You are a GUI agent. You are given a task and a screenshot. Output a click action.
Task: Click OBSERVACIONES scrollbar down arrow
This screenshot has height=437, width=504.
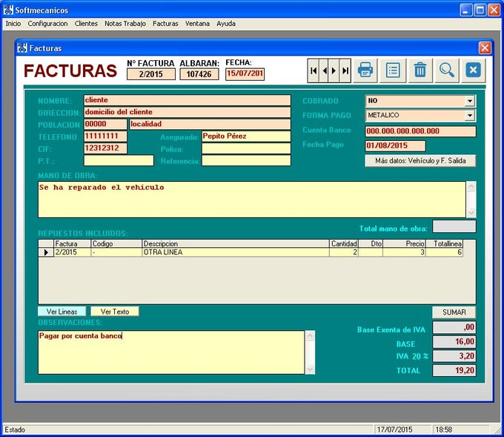[310, 369]
